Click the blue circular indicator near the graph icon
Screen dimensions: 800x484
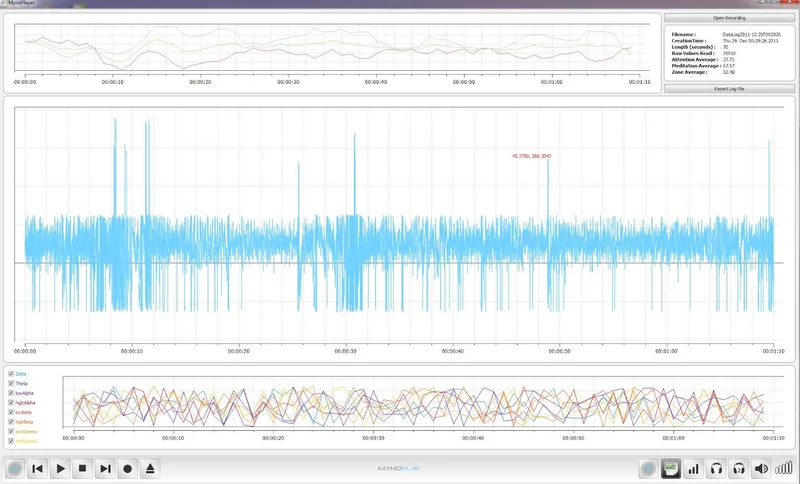(648, 469)
